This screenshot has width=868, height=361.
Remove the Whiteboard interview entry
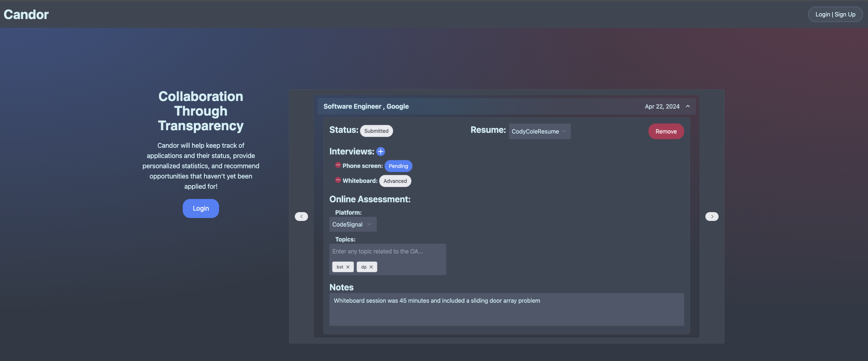(338, 180)
